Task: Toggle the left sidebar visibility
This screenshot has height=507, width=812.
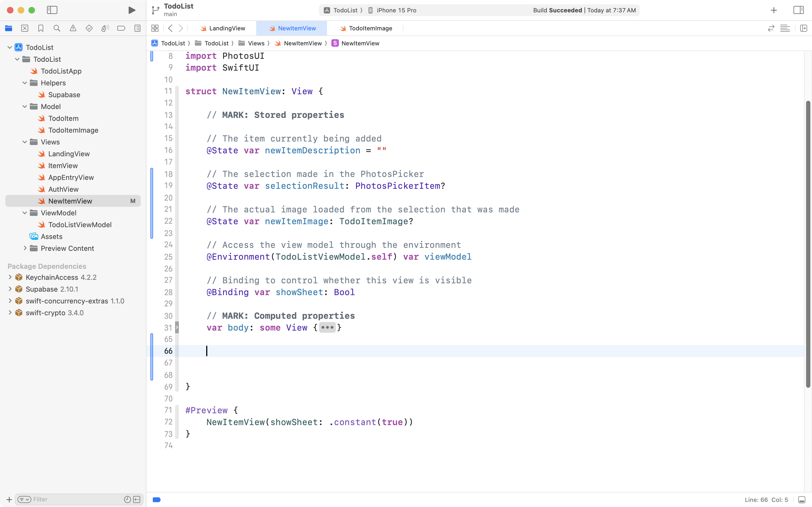Action: 52,10
